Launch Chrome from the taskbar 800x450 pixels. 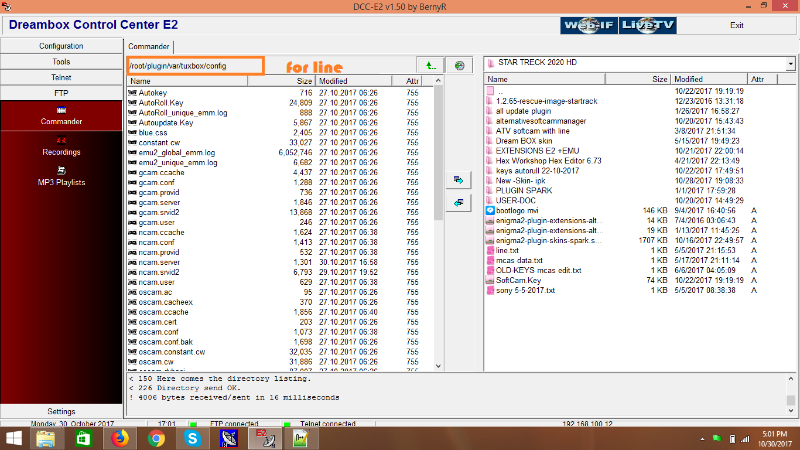point(156,439)
